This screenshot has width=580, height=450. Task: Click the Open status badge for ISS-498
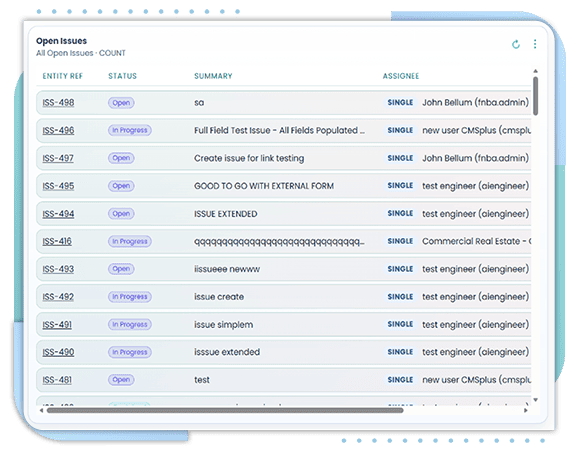pos(121,103)
